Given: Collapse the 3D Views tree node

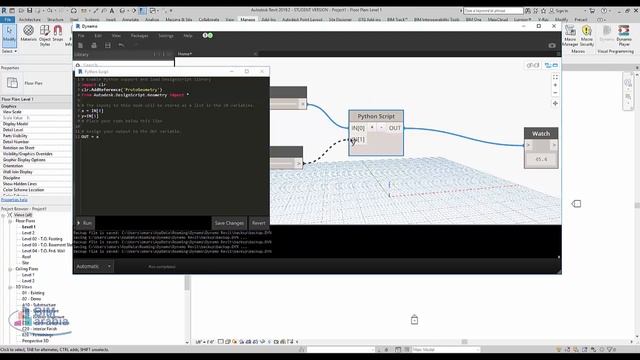Looking at the screenshot, I should click(10, 287).
